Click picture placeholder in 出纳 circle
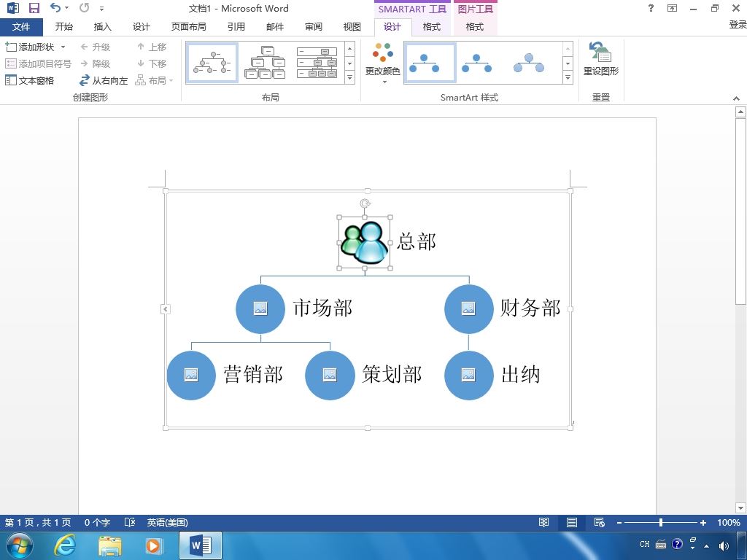Screen dimensions: 747x560 pos(468,375)
